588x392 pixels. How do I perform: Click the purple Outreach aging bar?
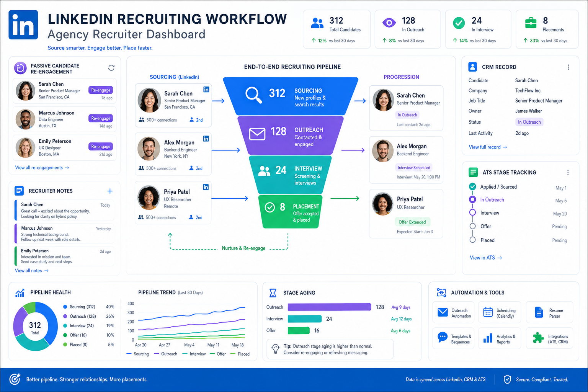(x=330, y=307)
